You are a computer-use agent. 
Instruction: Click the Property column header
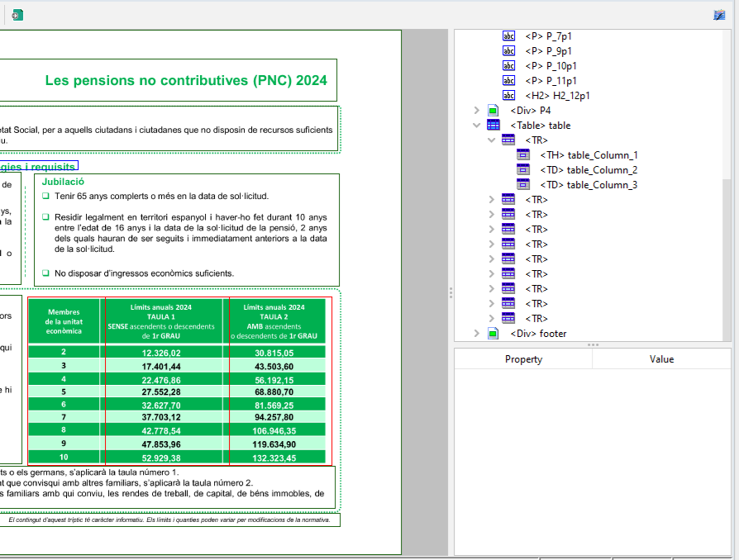pyautogui.click(x=523, y=358)
